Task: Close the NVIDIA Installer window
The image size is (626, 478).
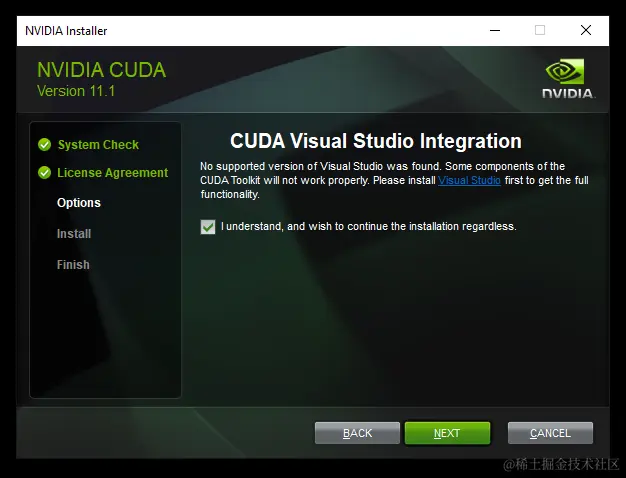Action: [x=586, y=30]
